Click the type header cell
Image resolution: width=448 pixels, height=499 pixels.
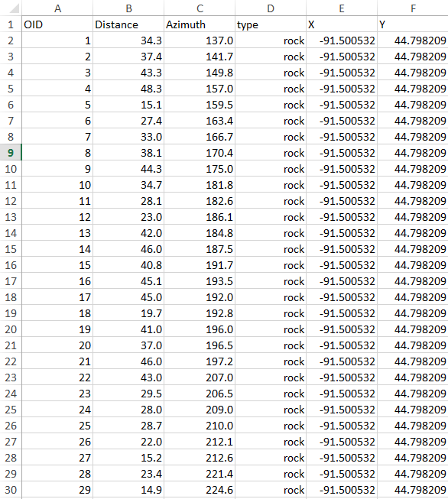click(271, 24)
